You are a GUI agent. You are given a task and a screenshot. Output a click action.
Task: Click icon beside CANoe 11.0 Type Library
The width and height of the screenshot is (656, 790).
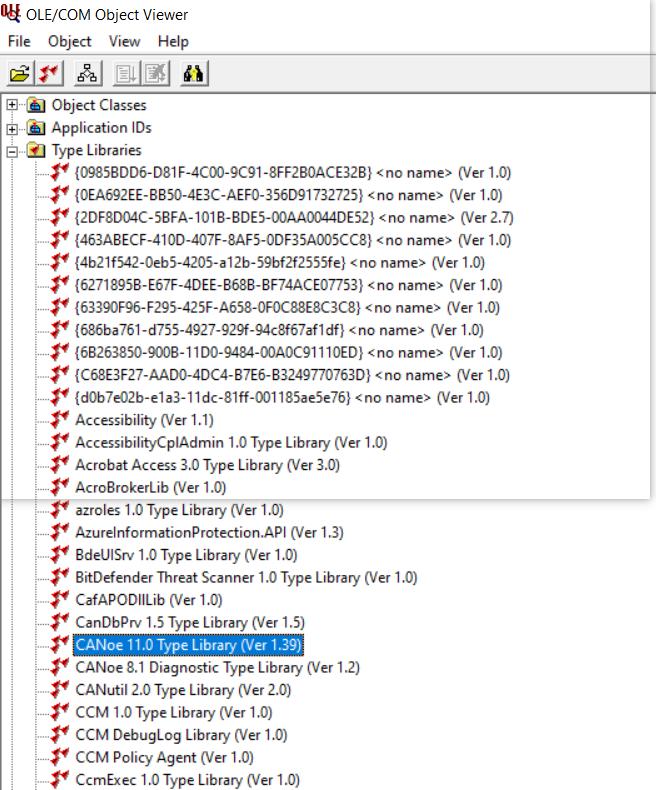[60, 644]
